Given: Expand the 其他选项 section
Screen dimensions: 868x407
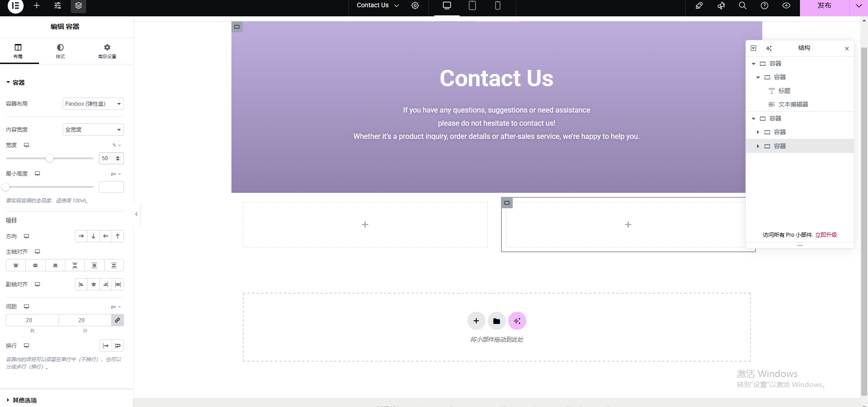Looking at the screenshot, I should click(25, 400).
